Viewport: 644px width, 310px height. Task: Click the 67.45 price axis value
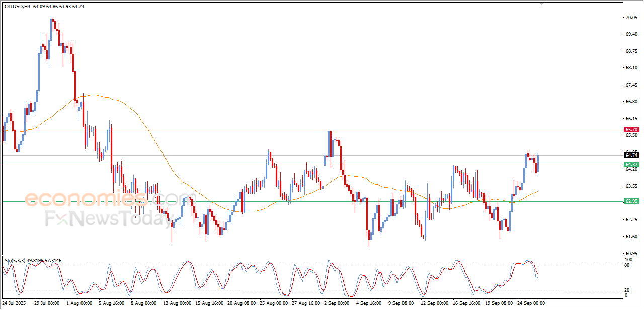pyautogui.click(x=632, y=85)
